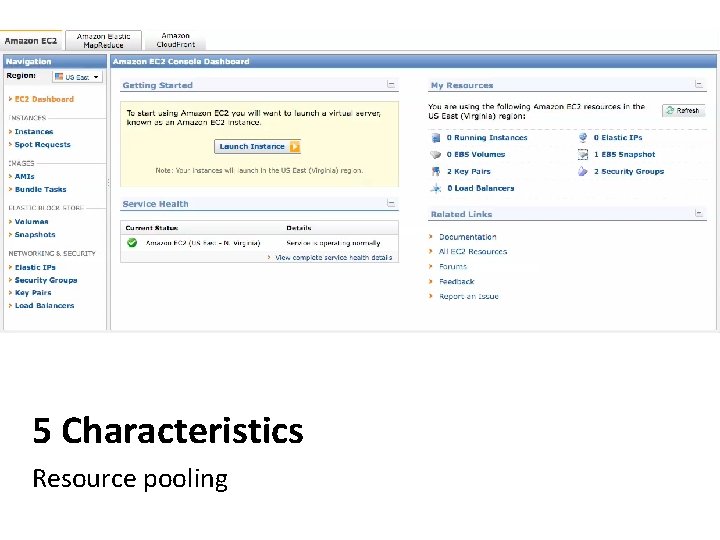Open Load Balancers in navigation

point(45,305)
